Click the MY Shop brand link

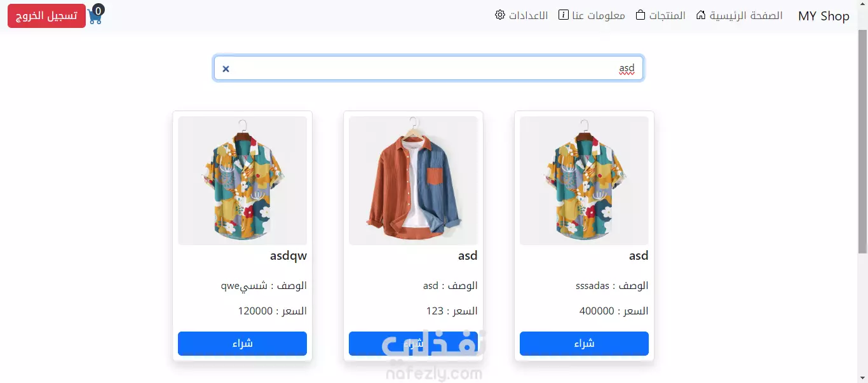point(824,16)
